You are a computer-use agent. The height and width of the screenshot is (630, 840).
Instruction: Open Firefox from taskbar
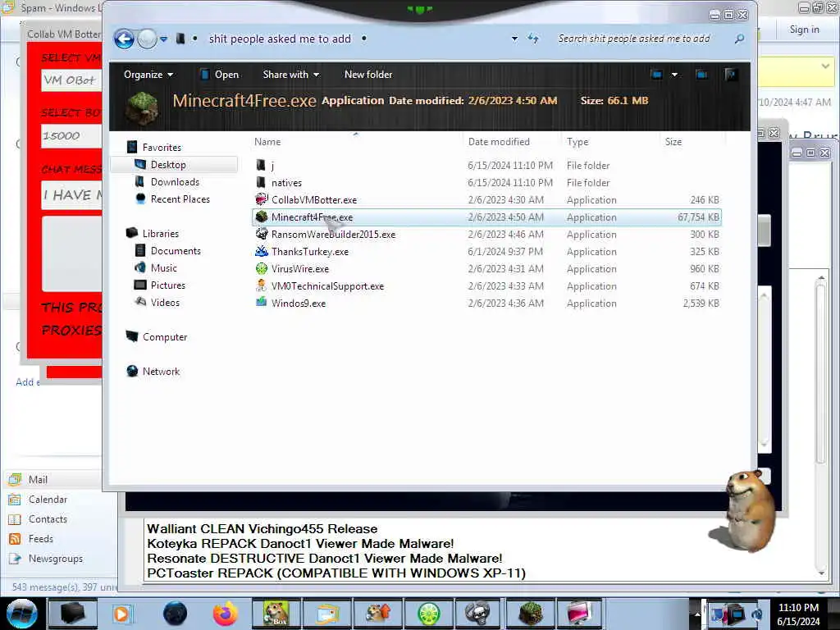tap(226, 614)
